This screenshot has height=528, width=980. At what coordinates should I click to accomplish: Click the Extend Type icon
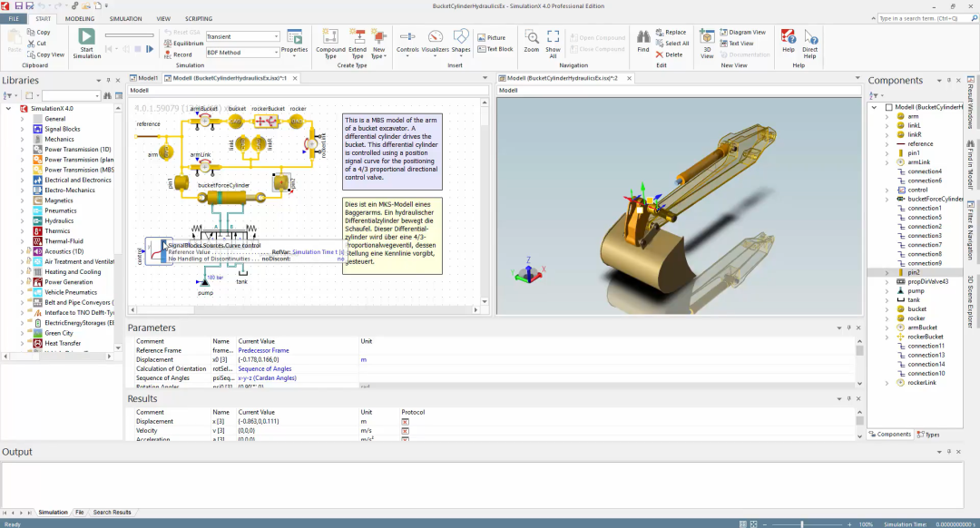click(x=357, y=44)
